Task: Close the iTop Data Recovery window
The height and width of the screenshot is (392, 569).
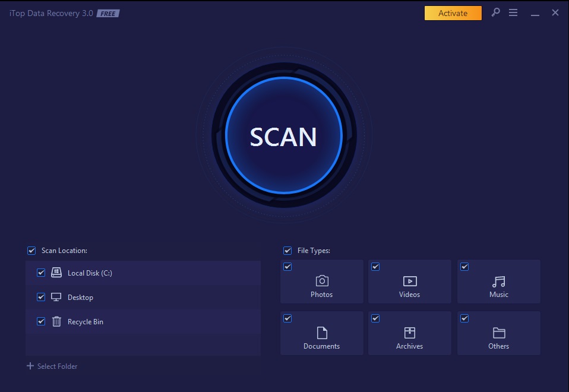Action: [x=555, y=12]
